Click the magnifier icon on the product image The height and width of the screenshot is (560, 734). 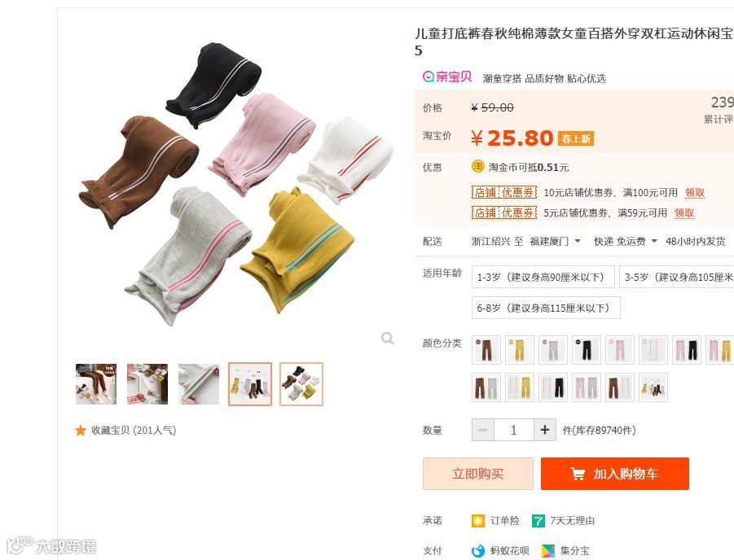tap(387, 338)
